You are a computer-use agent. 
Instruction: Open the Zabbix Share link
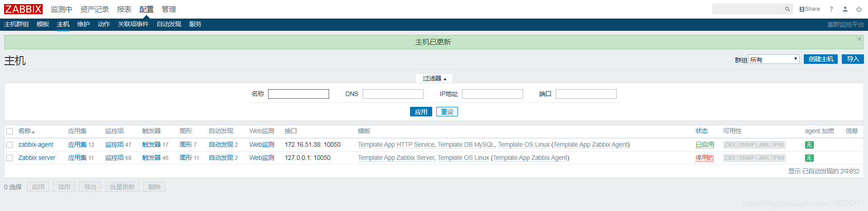[x=809, y=9]
